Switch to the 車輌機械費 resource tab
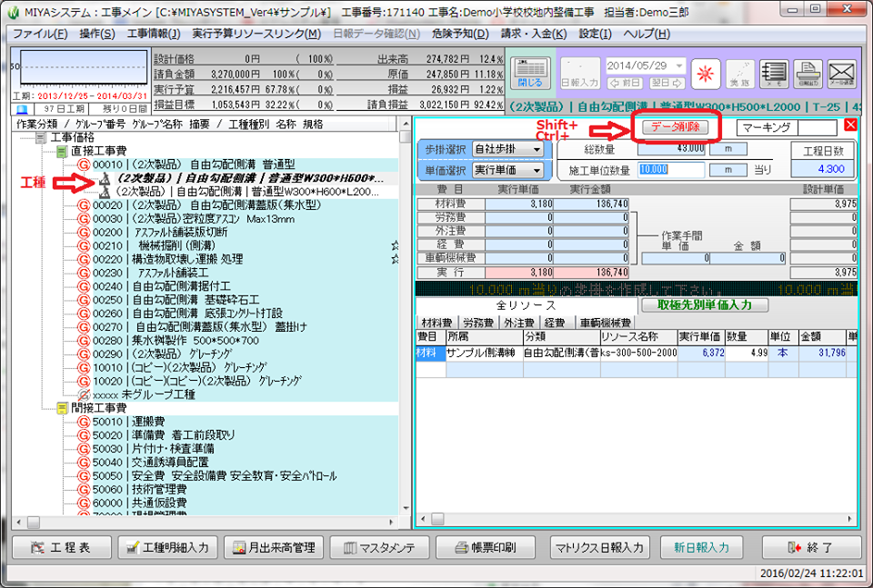 606,323
